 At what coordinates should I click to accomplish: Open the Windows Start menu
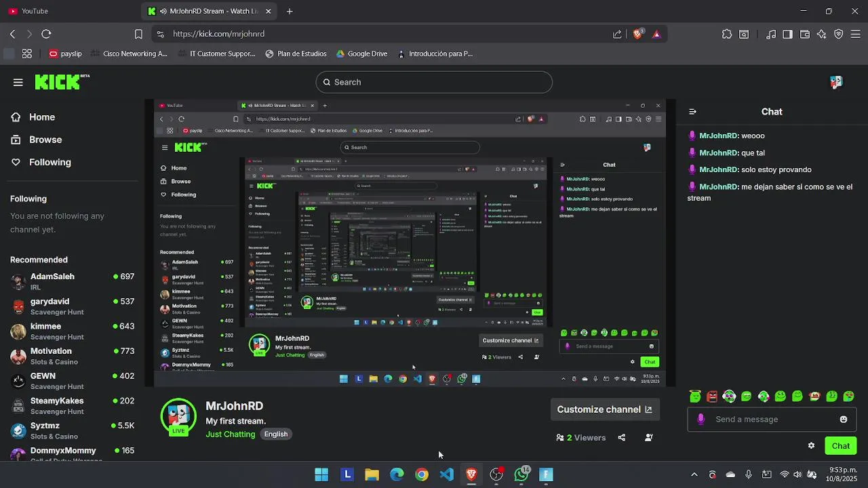[321, 474]
